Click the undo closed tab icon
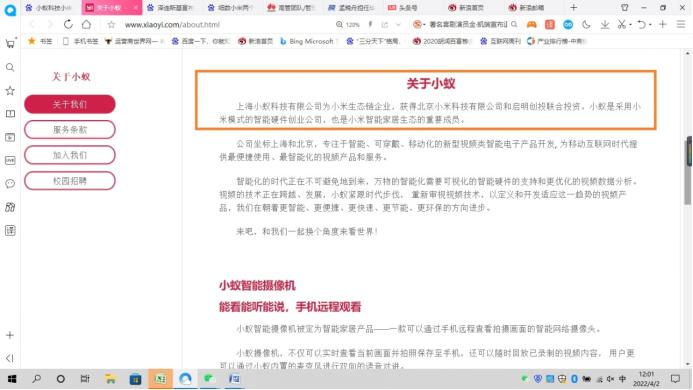This screenshot has height=390, width=693. 642,25
